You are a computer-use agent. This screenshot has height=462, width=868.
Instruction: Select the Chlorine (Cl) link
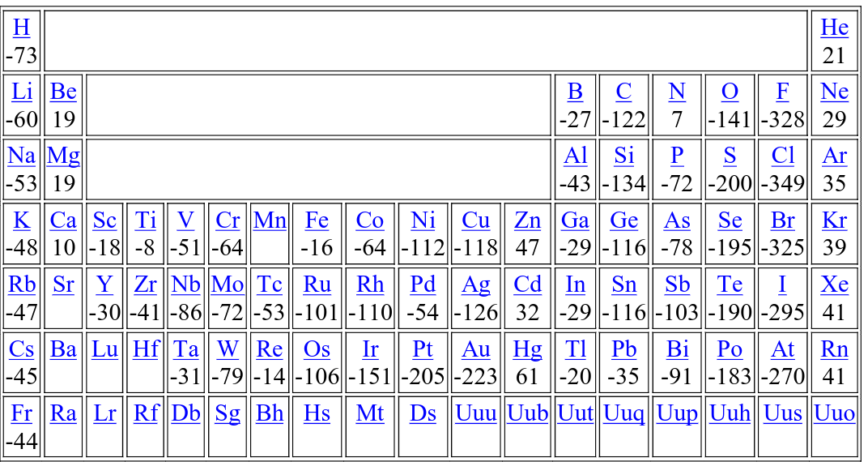pos(782,156)
